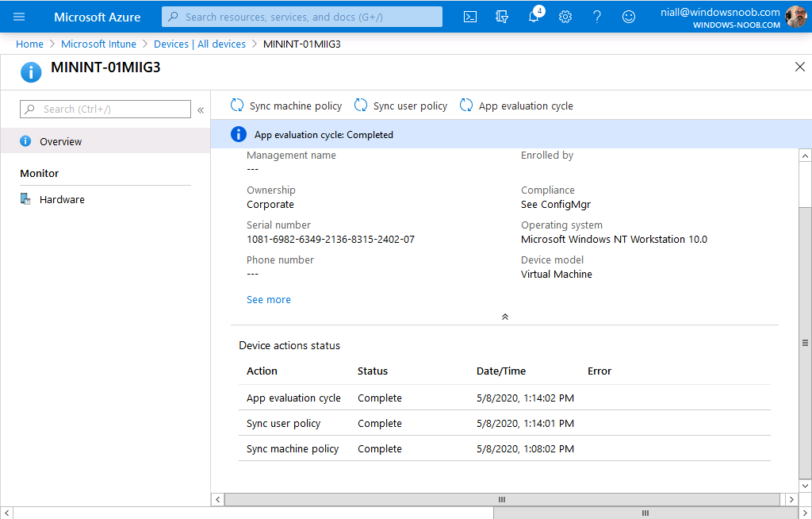Click the See more link

[269, 300]
